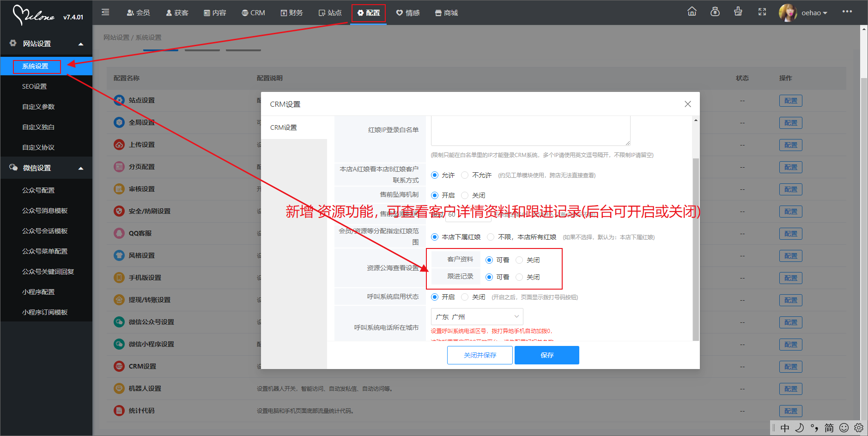Viewport: 868px width, 436px height.
Task: Click the 保存 button
Action: tap(547, 355)
